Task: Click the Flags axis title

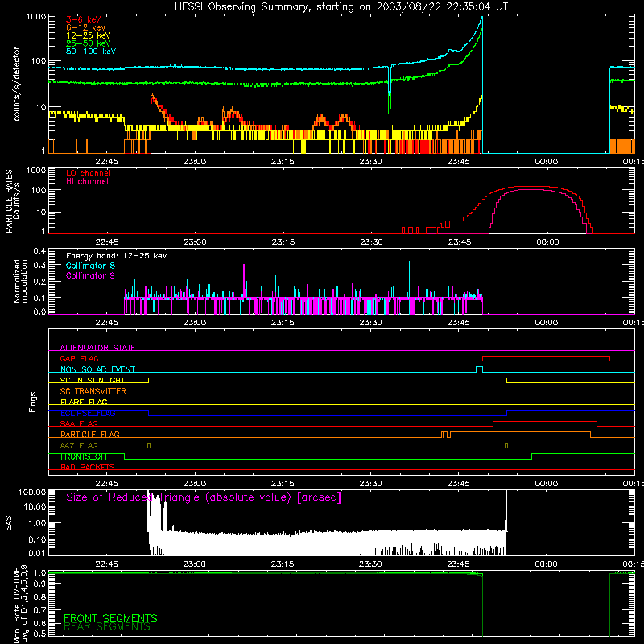Action: pos(33,402)
